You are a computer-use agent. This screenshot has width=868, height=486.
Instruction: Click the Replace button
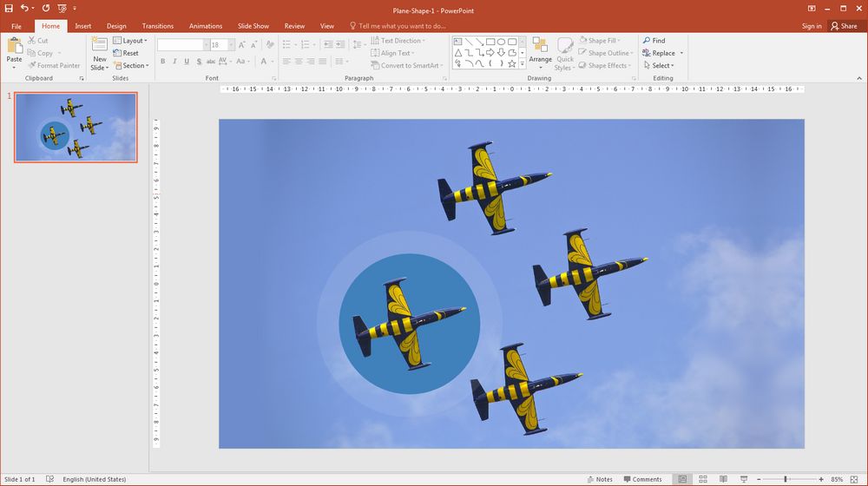(x=658, y=53)
